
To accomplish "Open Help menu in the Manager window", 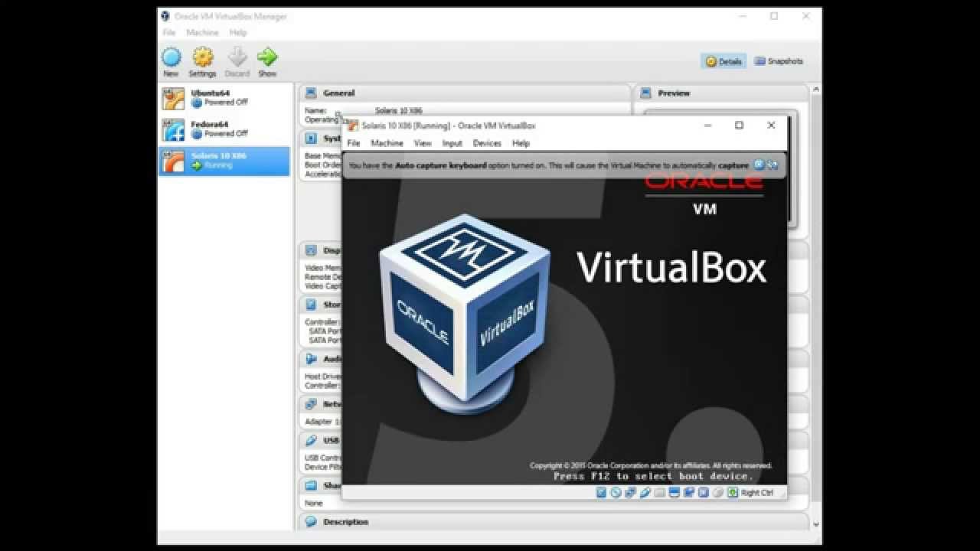I will 238,33.
